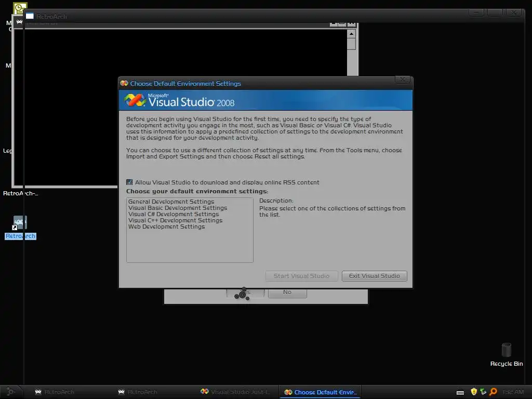Image resolution: width=532 pixels, height=399 pixels.
Task: Open the start menu orb on the taskbar
Action: [10, 392]
